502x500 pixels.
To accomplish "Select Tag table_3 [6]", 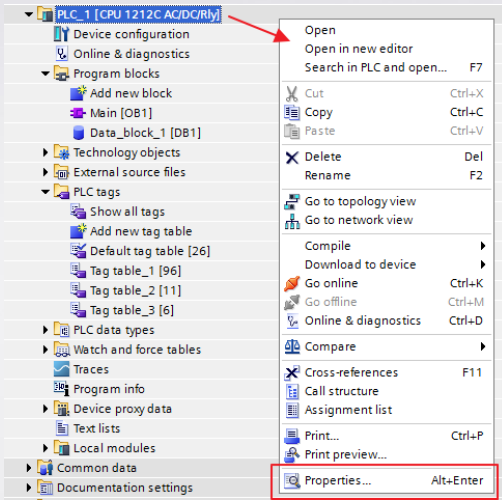I will pos(132,310).
